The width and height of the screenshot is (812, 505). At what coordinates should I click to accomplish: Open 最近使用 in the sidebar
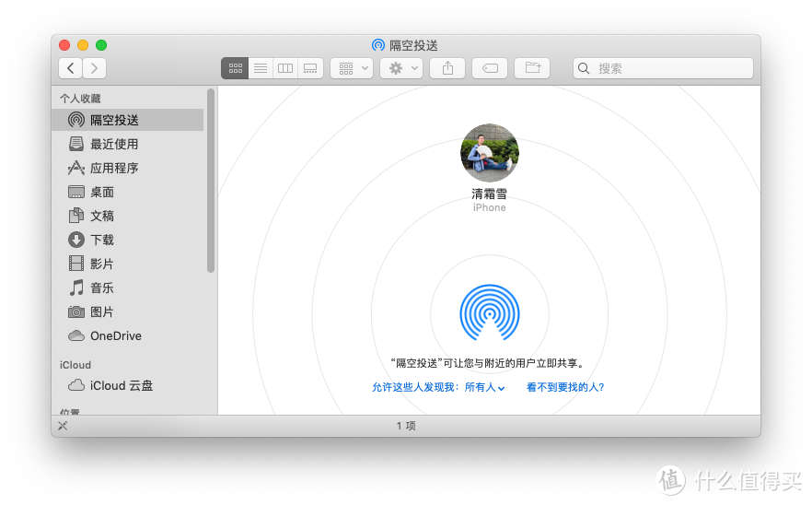click(x=128, y=144)
